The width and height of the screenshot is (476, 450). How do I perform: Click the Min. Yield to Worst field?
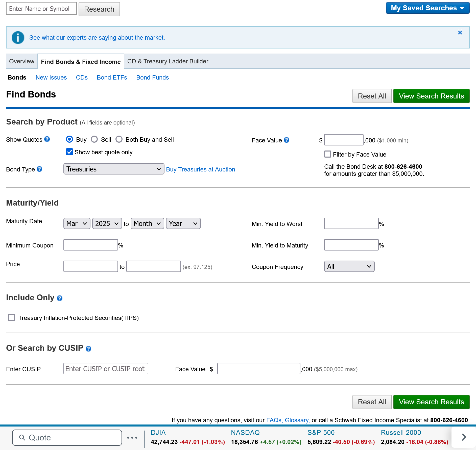click(x=351, y=223)
